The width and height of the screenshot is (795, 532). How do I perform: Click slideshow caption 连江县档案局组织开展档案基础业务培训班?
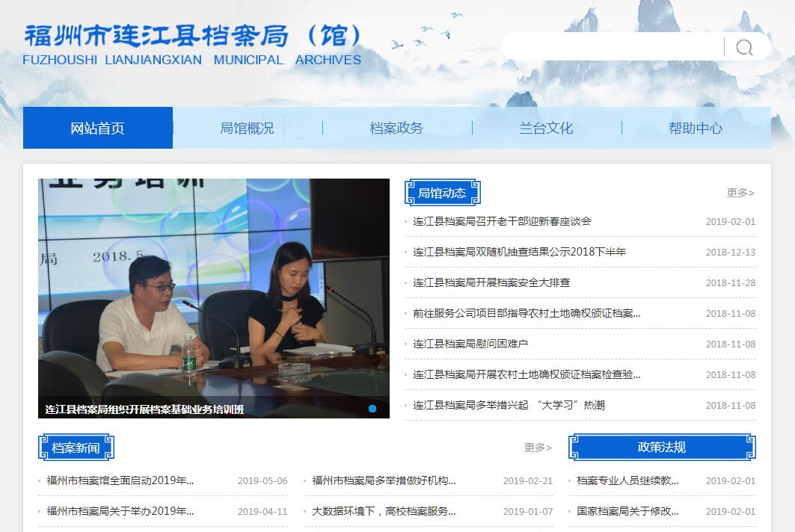144,409
